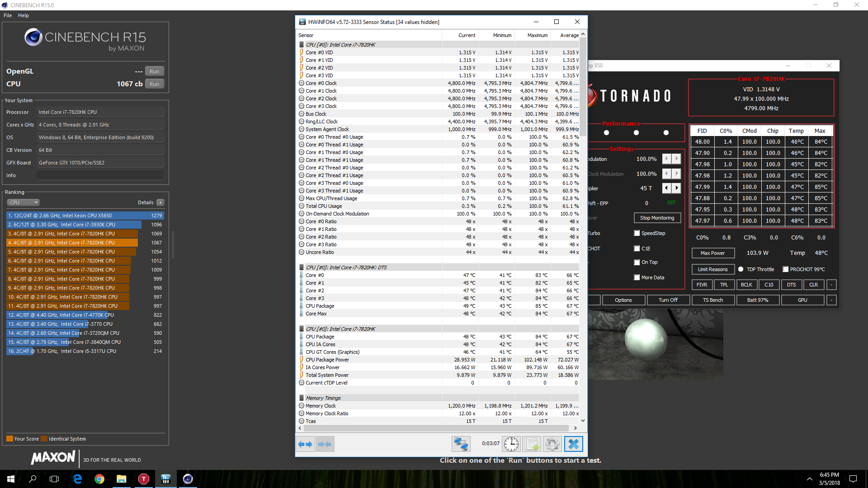Toggle More Data checkbox in ThrottleStop
This screenshot has height=488, width=868.
tap(637, 277)
